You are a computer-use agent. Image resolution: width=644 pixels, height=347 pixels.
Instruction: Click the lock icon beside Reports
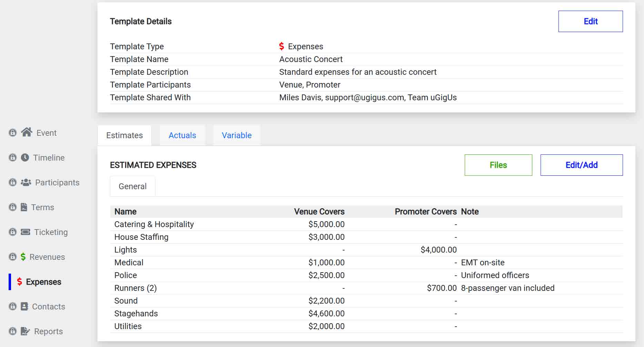(x=13, y=331)
